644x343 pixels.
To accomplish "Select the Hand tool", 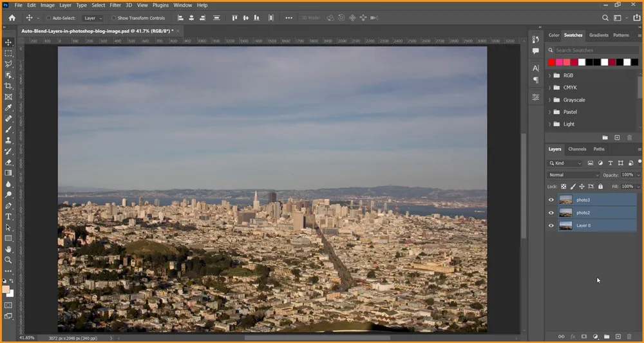I will coord(8,249).
